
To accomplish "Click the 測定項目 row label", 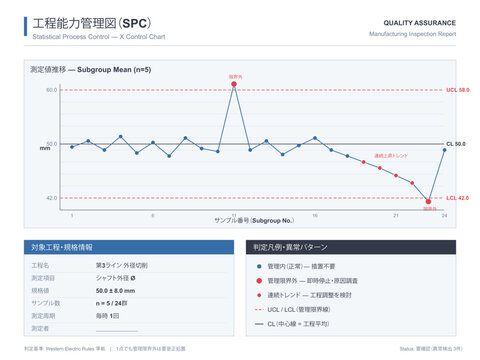I will pyautogui.click(x=43, y=278).
